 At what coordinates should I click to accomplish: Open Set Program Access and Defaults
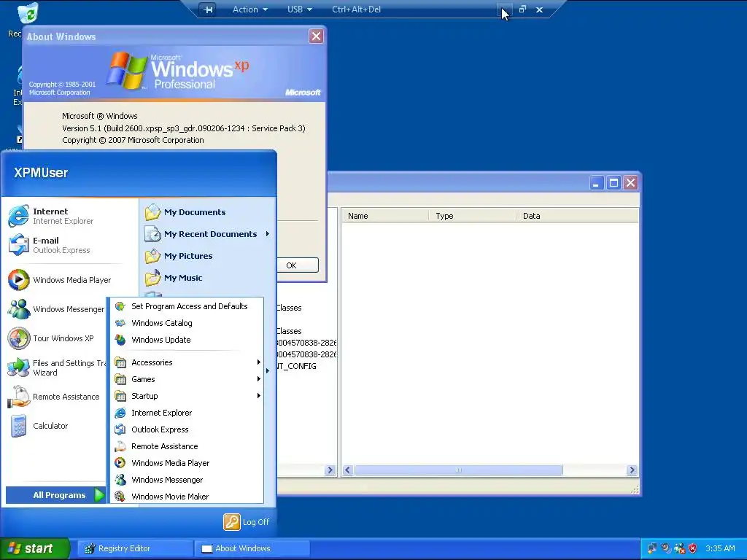tap(187, 306)
